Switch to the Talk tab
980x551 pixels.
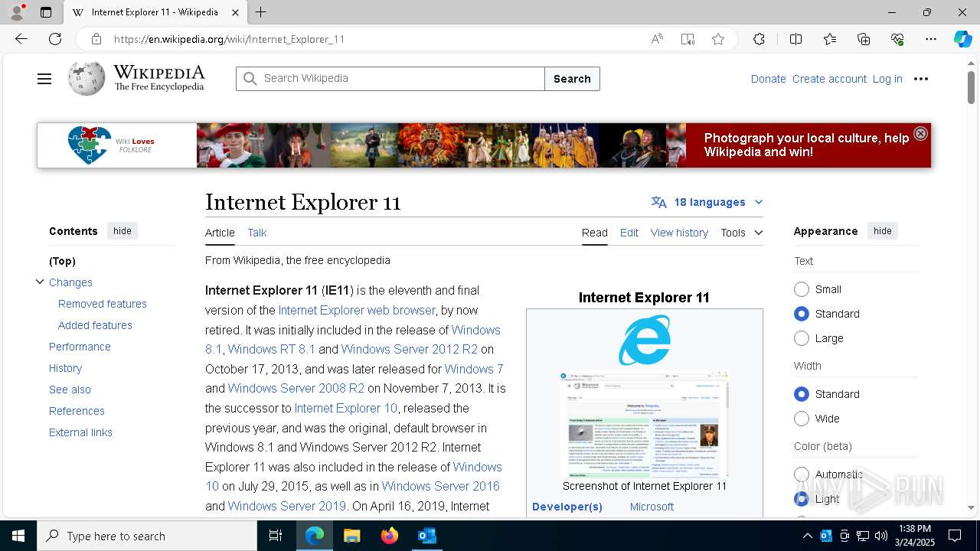(x=257, y=233)
